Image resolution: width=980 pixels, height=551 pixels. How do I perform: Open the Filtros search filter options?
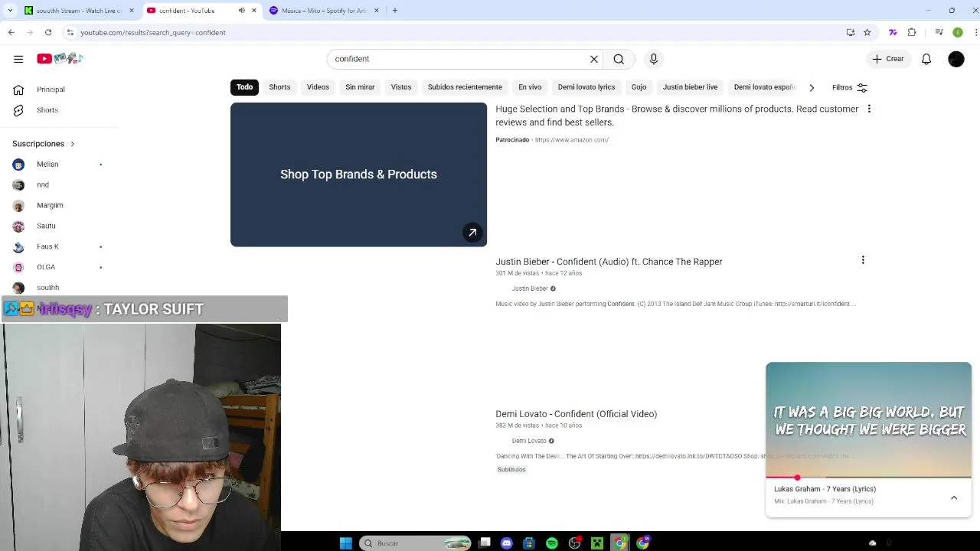[x=850, y=87]
